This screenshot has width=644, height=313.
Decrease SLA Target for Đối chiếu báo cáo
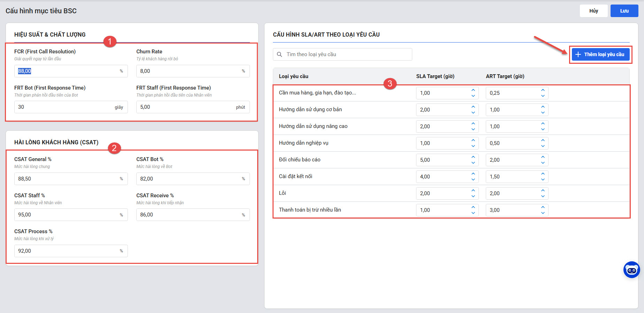[x=473, y=163]
